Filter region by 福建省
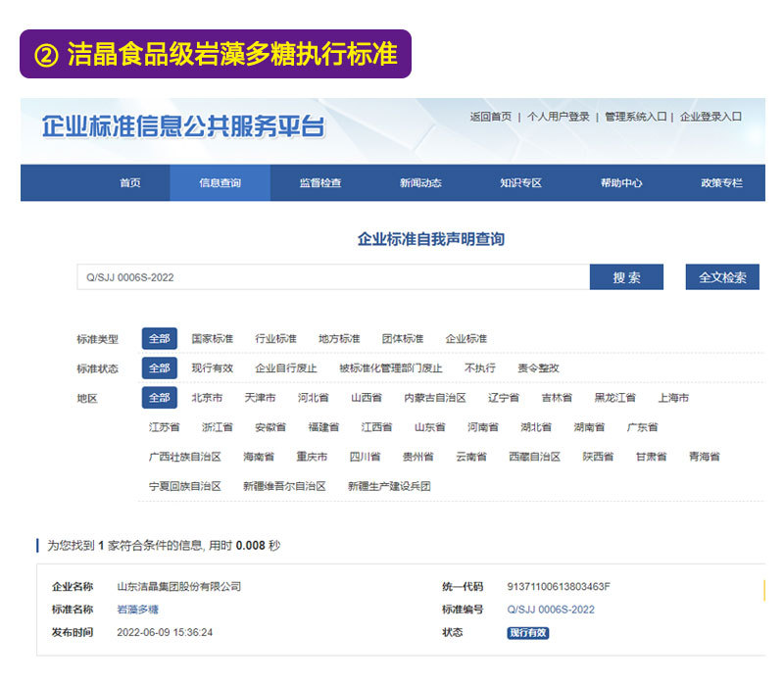Image resolution: width=784 pixels, height=686 pixels. pos(324,427)
